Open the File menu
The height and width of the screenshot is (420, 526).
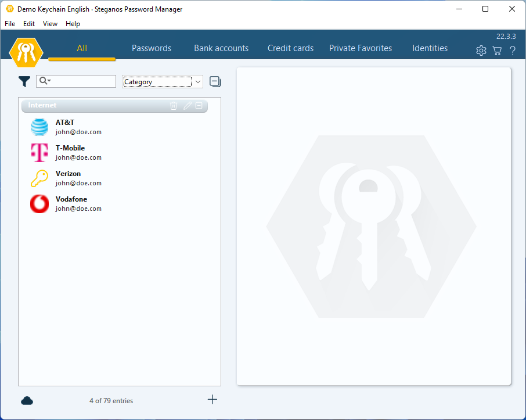click(10, 24)
